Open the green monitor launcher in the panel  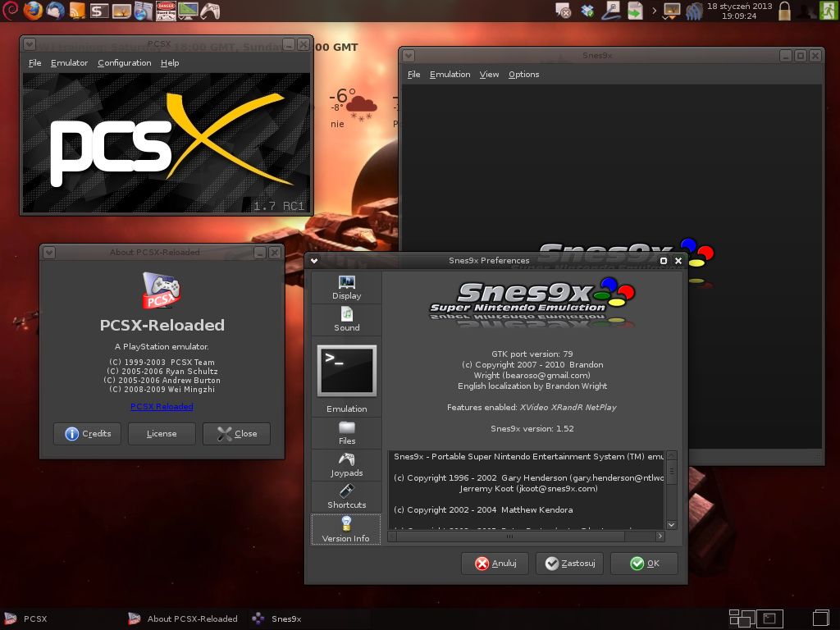tap(188, 11)
